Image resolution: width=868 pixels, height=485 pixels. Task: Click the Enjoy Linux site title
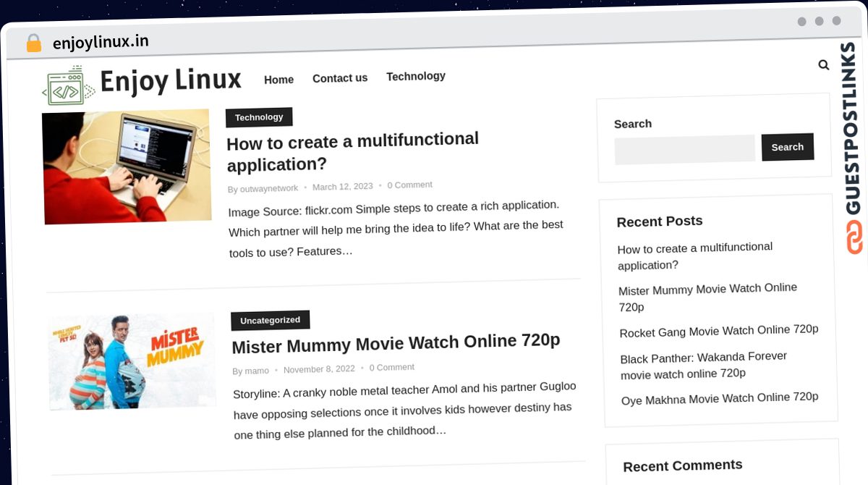click(171, 80)
